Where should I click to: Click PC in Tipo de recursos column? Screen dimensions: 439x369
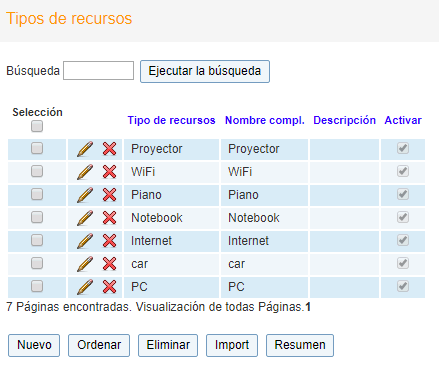tap(139, 287)
